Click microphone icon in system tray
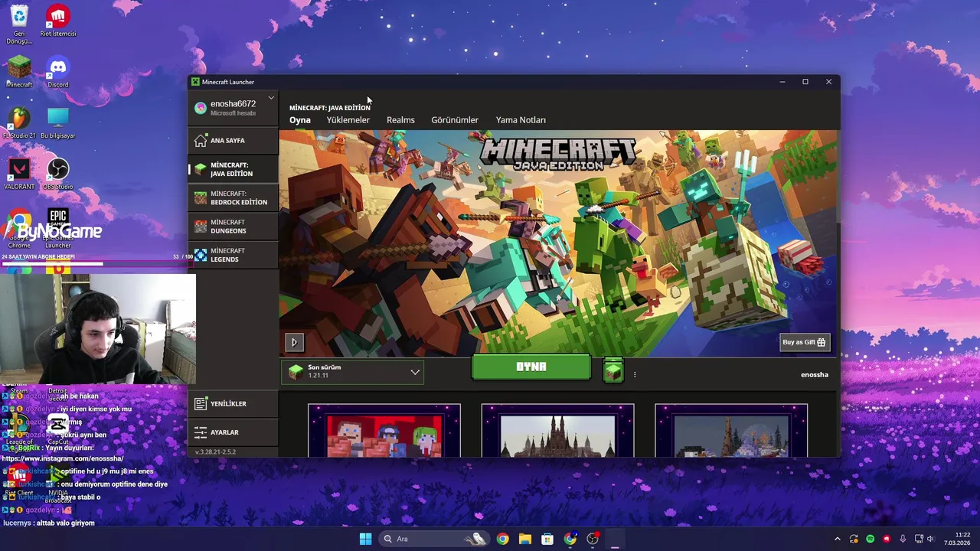Image resolution: width=980 pixels, height=551 pixels. (903, 539)
